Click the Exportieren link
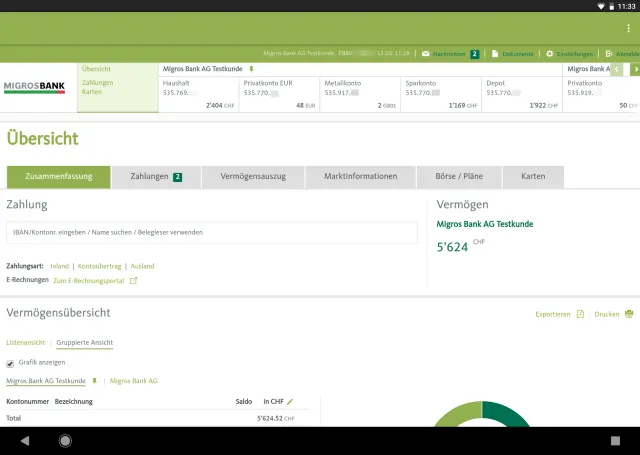Image resolution: width=640 pixels, height=455 pixels. point(553,314)
